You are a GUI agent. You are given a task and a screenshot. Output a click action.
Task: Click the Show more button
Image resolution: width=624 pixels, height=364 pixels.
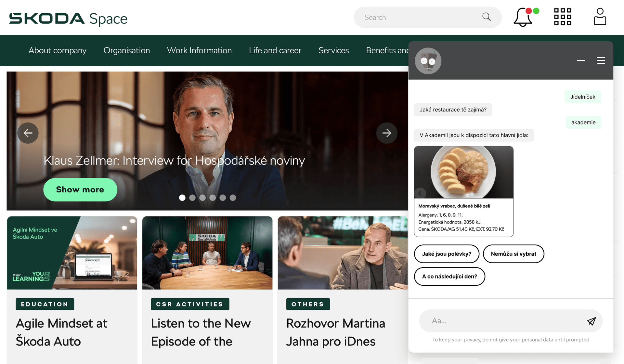80,189
